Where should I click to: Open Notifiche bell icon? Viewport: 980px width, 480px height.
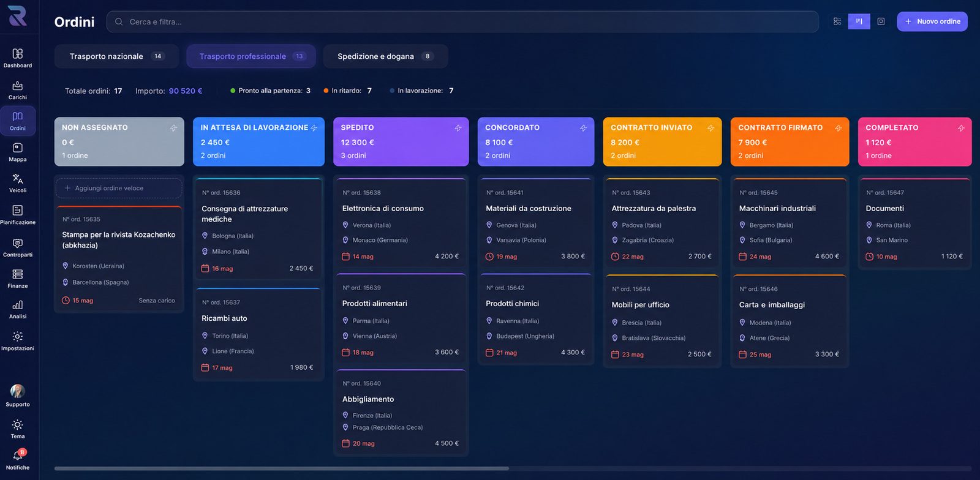[17, 459]
